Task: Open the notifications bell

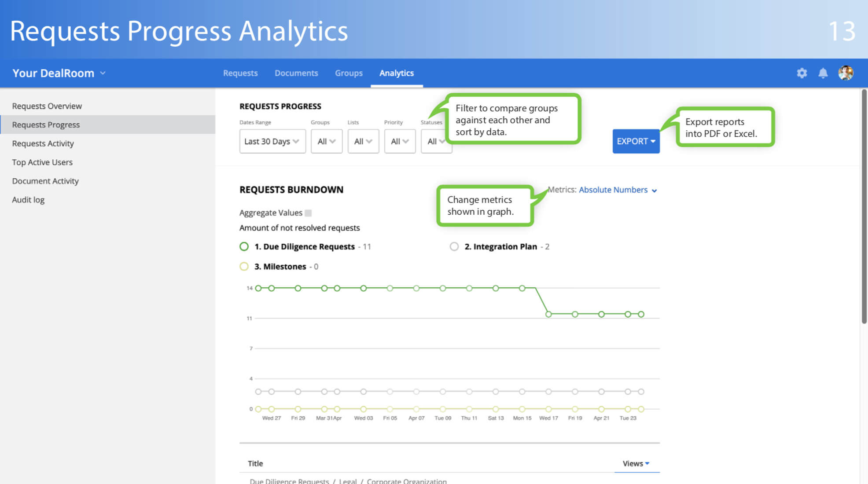Action: (x=823, y=73)
